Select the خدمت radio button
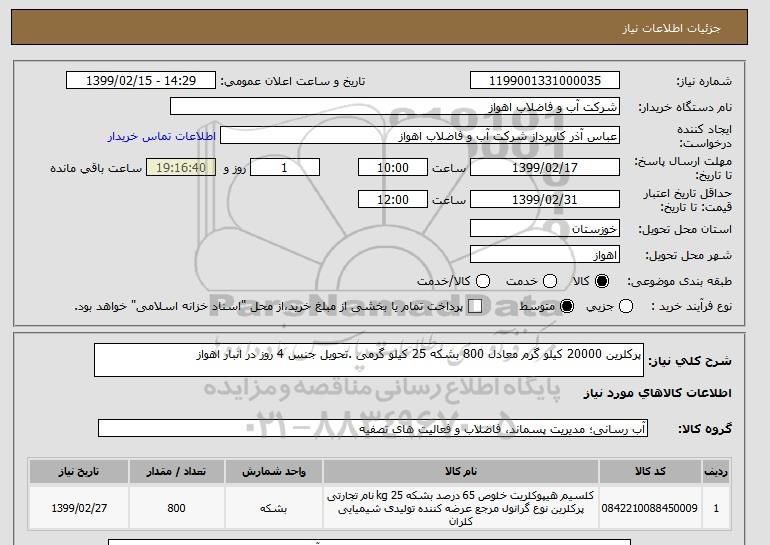This screenshot has height=545, width=770. point(550,281)
